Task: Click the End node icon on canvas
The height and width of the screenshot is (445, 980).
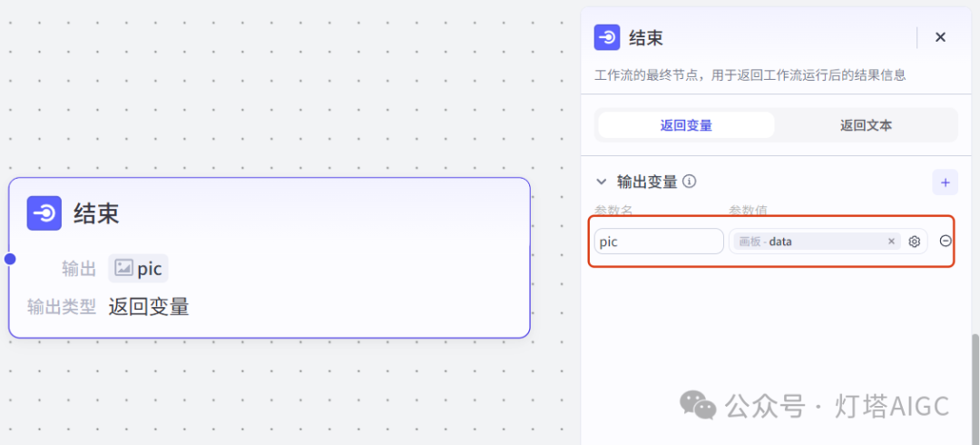Action: click(x=44, y=213)
